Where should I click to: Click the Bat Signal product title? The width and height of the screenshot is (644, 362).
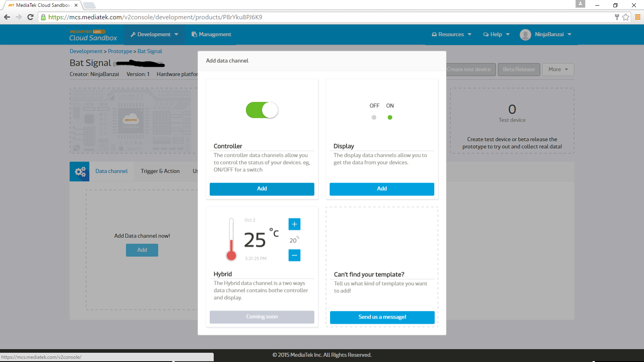click(x=90, y=63)
